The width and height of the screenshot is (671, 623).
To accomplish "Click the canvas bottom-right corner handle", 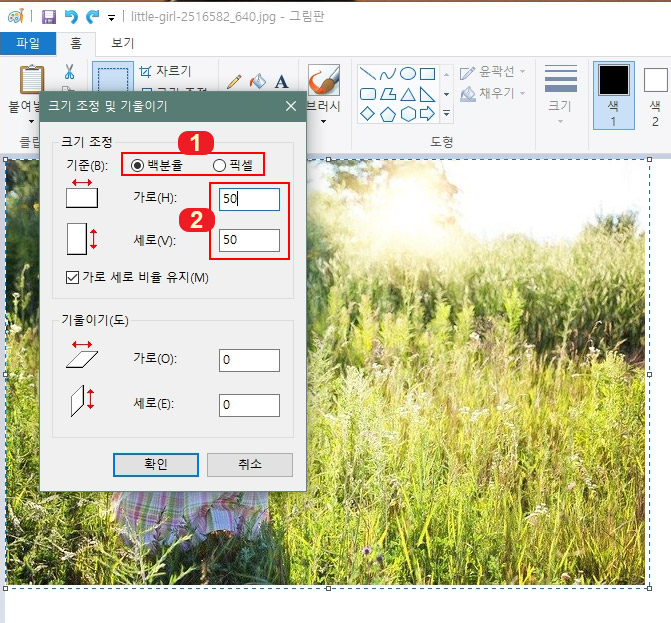I will [649, 588].
